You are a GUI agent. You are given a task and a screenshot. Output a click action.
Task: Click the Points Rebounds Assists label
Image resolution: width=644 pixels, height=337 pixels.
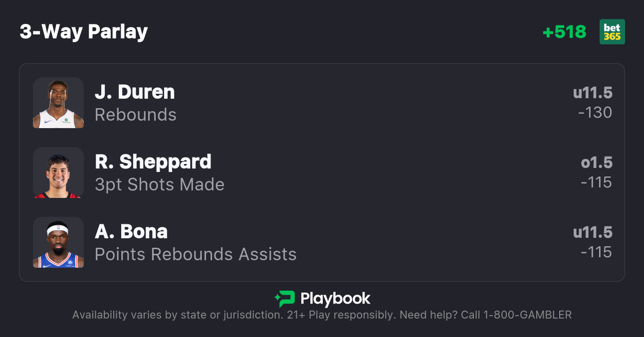[x=196, y=254]
